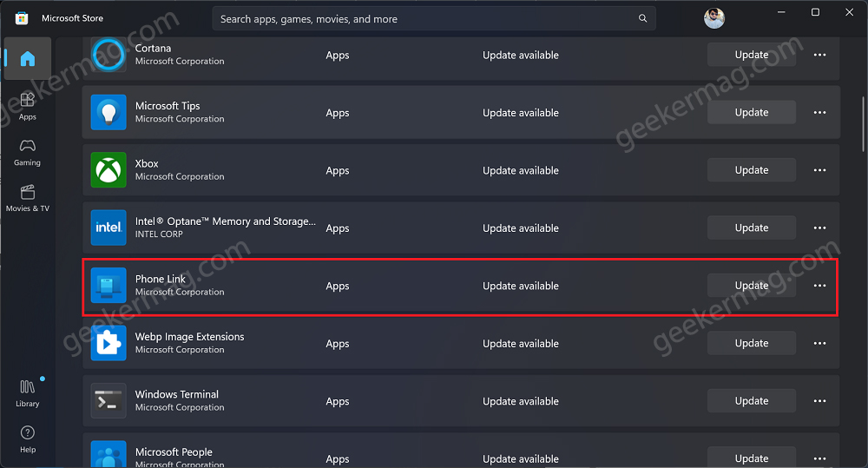Image resolution: width=868 pixels, height=468 pixels.
Task: Open the Library page
Action: point(28,393)
